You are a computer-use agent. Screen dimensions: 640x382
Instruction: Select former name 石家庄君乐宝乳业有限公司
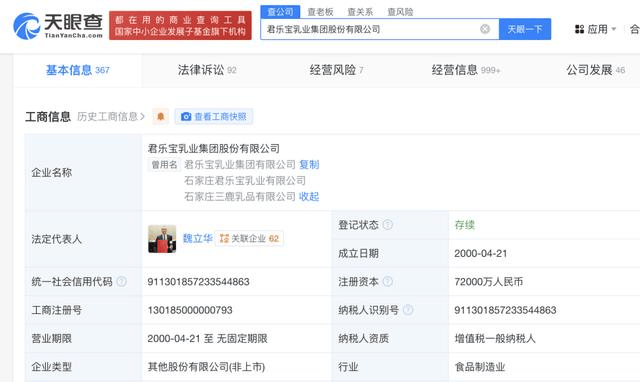245,180
